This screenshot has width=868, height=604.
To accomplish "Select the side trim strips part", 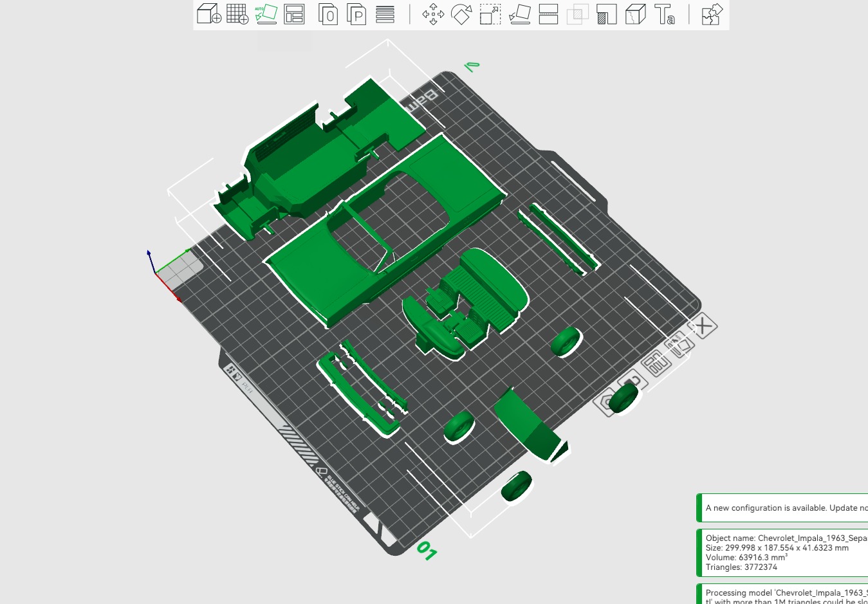I will (x=558, y=238).
